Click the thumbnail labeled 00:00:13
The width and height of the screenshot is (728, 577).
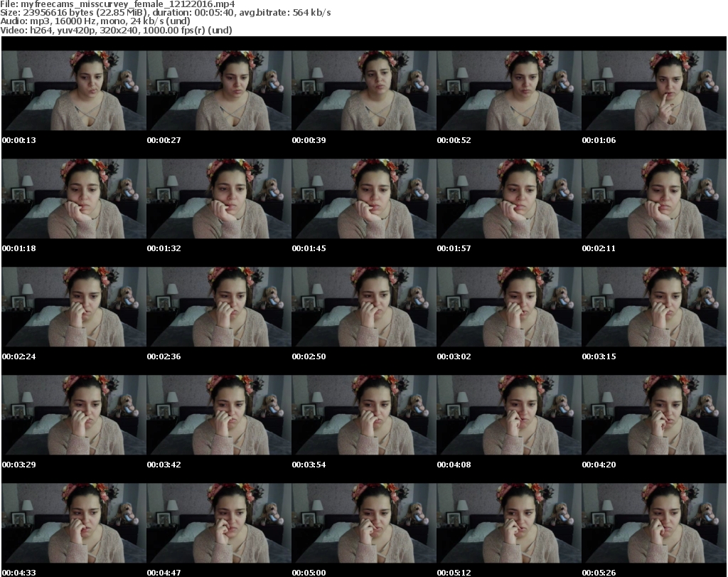pos(74,90)
